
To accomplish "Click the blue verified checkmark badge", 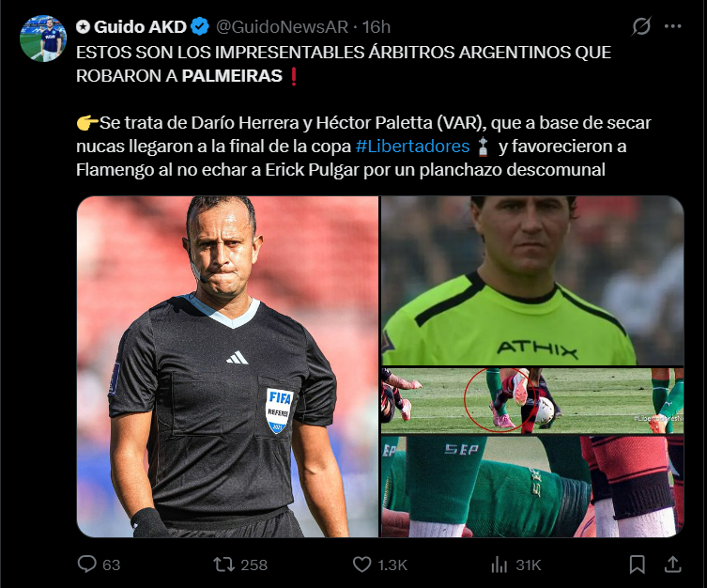I will tap(200, 26).
